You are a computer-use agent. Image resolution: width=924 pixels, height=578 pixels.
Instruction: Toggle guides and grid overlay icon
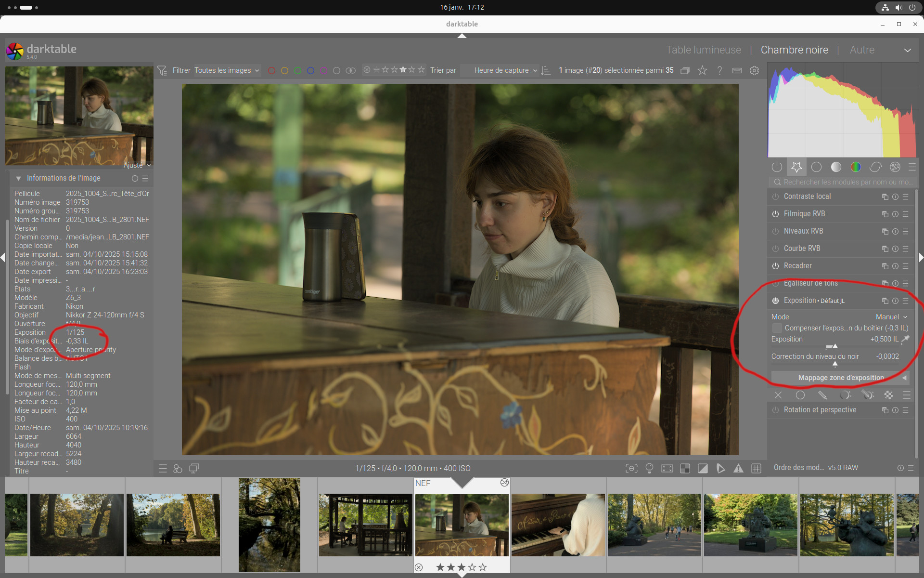coord(756,468)
